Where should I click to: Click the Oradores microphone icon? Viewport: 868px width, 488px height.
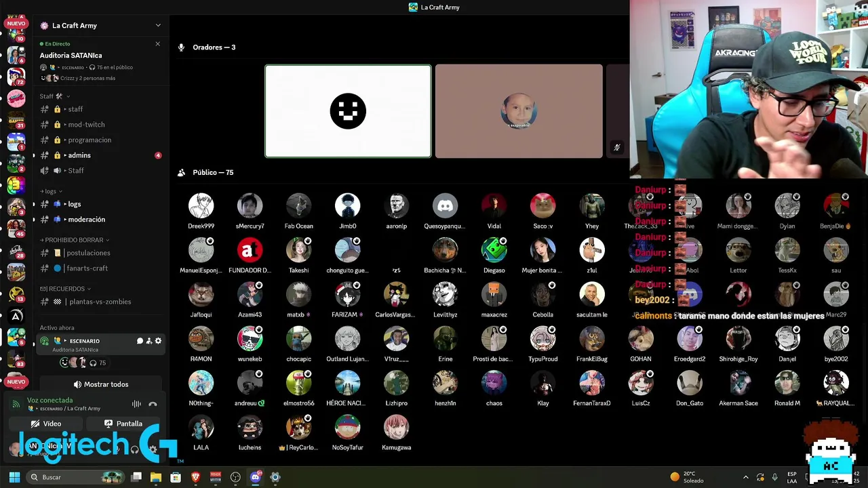[181, 47]
